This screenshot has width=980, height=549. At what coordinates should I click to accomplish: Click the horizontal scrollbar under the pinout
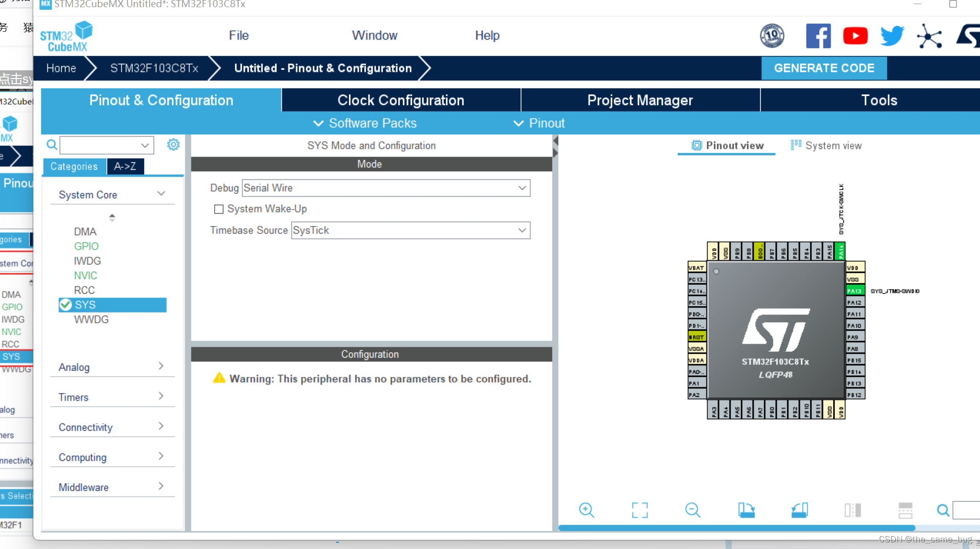pyautogui.click(x=736, y=528)
